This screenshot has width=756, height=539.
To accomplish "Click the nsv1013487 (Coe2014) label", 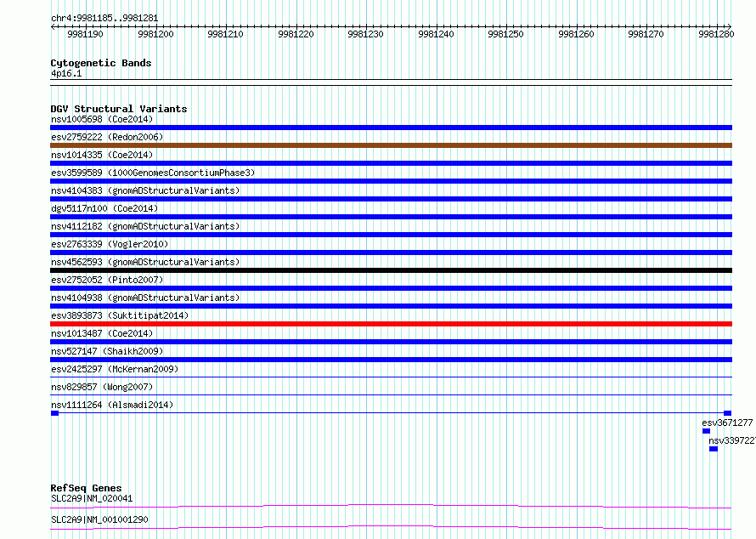I will [x=102, y=333].
